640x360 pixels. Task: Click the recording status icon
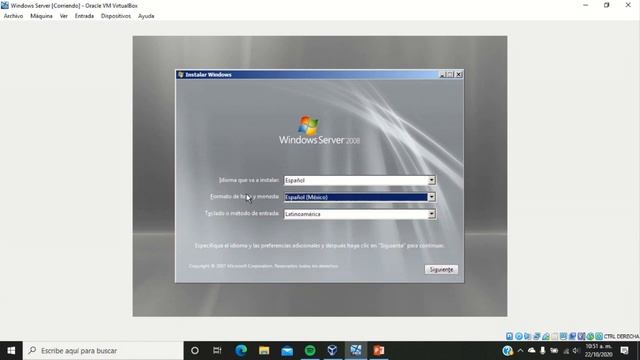573,336
